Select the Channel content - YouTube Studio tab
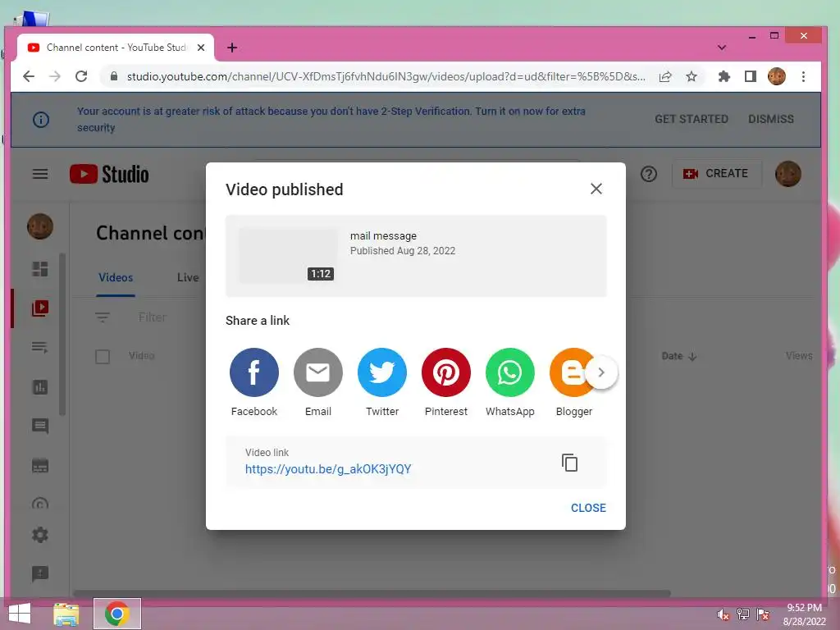840x630 pixels. [116, 48]
